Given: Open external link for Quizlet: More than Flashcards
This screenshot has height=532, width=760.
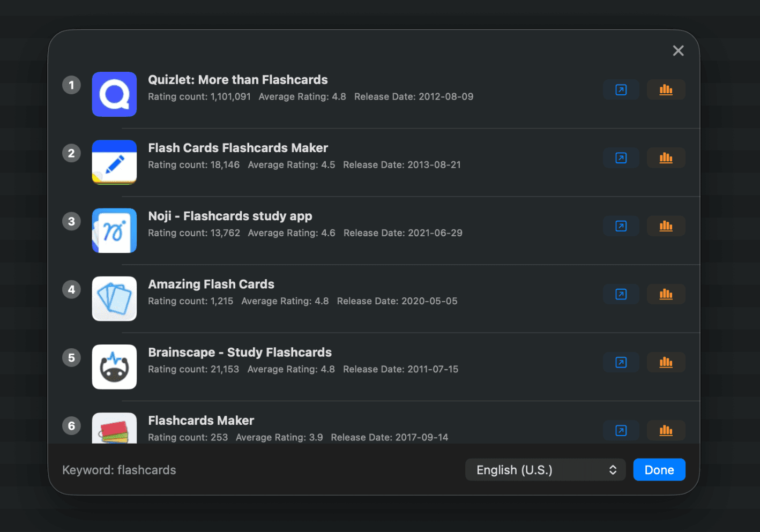Looking at the screenshot, I should click(621, 89).
